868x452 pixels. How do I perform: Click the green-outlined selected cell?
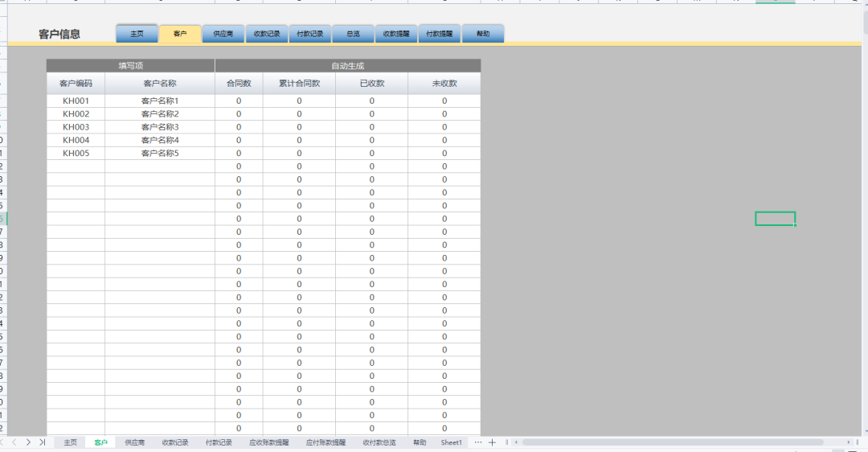point(775,218)
